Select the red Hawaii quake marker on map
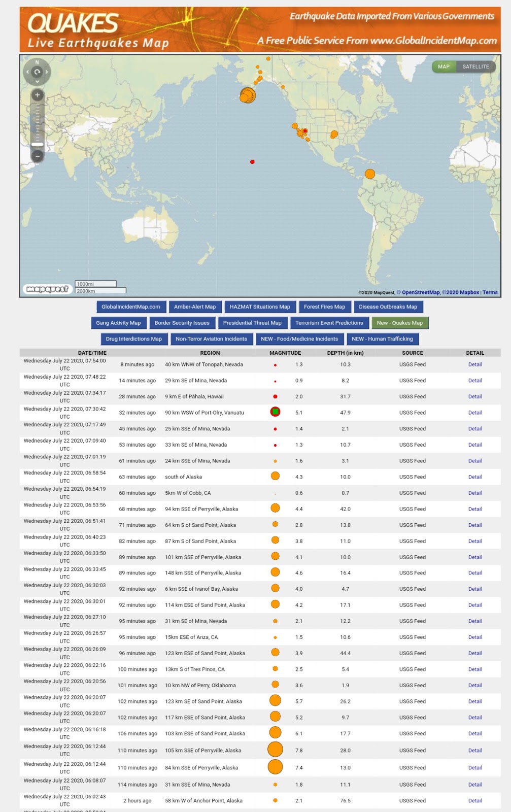The width and height of the screenshot is (511, 812). tap(252, 162)
